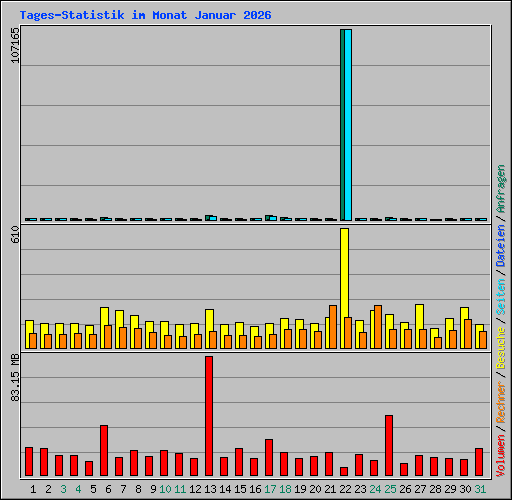Viewport: 512px width, 500px height.
Task: Click green weekend day label 31
Action: pyautogui.click(x=480, y=489)
